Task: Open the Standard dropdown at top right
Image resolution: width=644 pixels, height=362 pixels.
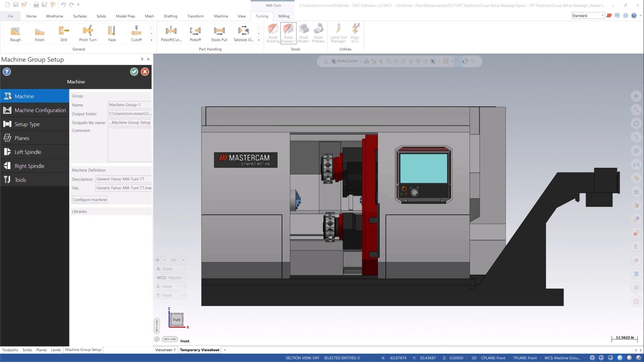Action: coord(588,16)
